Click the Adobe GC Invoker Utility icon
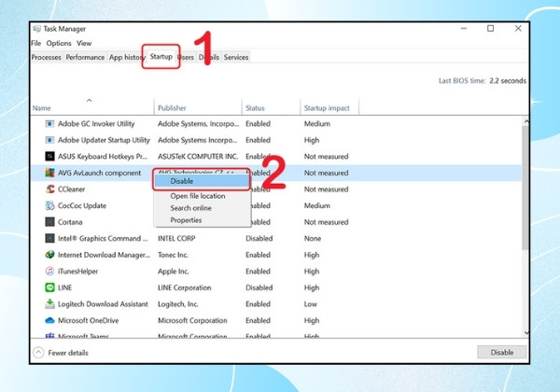This screenshot has width=560, height=392. [x=49, y=124]
